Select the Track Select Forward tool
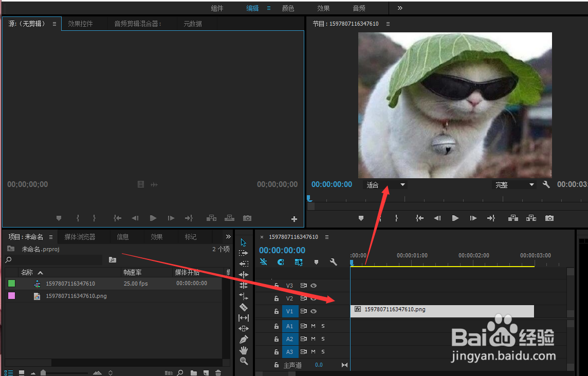 tap(244, 253)
